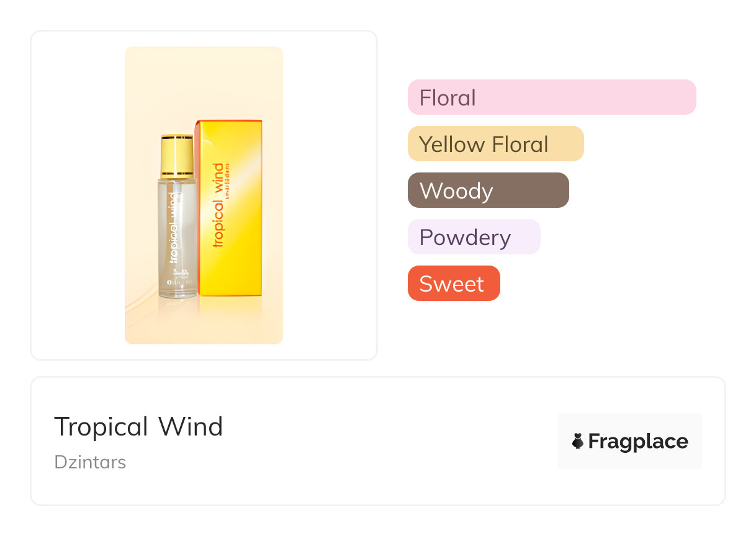
Task: Click the orange 'tropical wind' box text
Action: [217, 205]
